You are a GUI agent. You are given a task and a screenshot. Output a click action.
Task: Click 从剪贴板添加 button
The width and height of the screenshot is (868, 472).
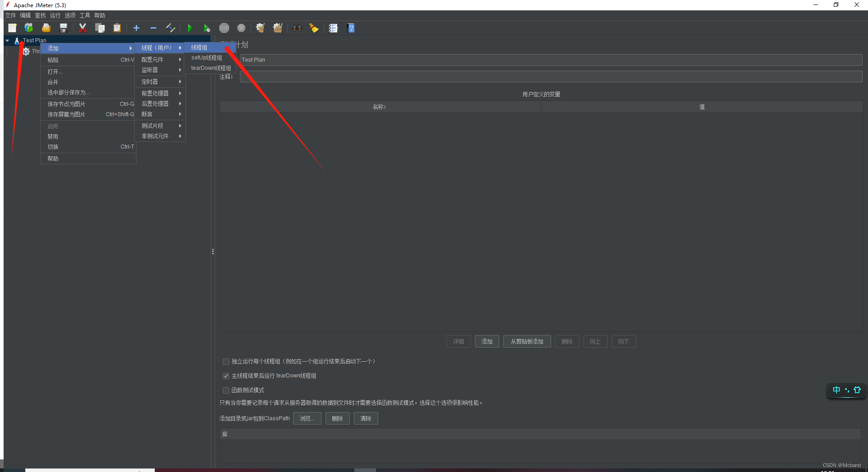pyautogui.click(x=527, y=341)
